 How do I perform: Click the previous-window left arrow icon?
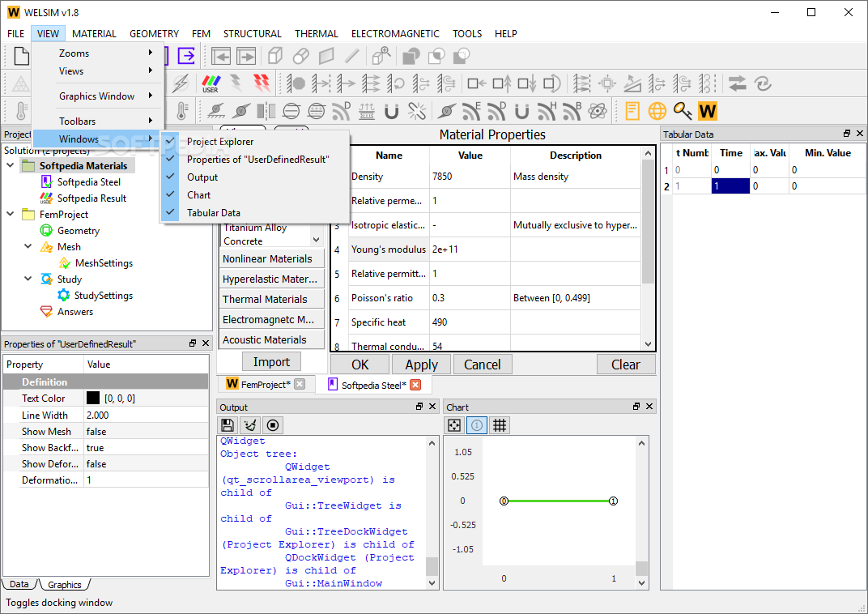pos(221,56)
